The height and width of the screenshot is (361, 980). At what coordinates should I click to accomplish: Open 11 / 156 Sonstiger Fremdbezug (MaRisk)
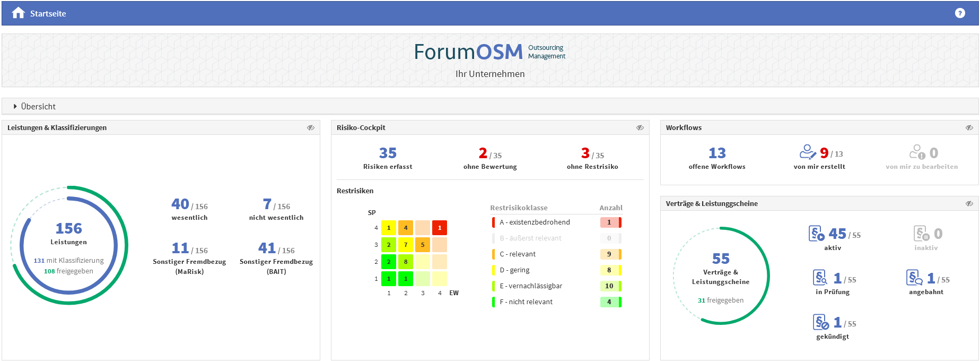[x=189, y=258]
